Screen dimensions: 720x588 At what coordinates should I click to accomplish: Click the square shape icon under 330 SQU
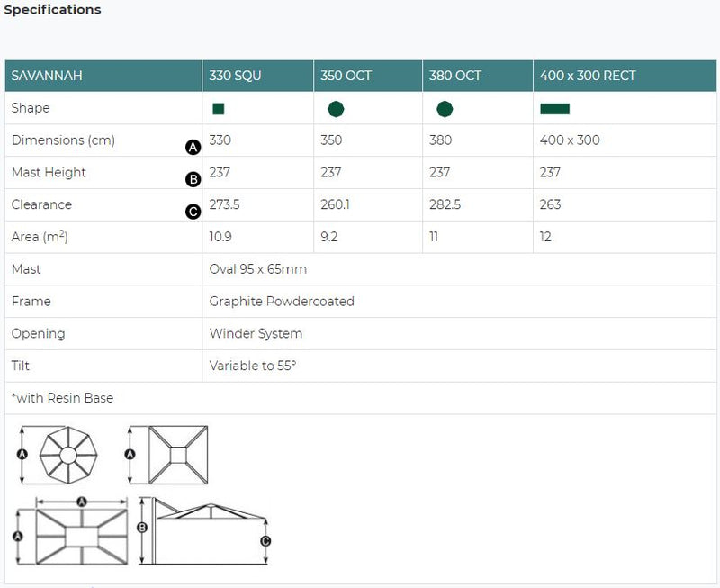point(219,109)
